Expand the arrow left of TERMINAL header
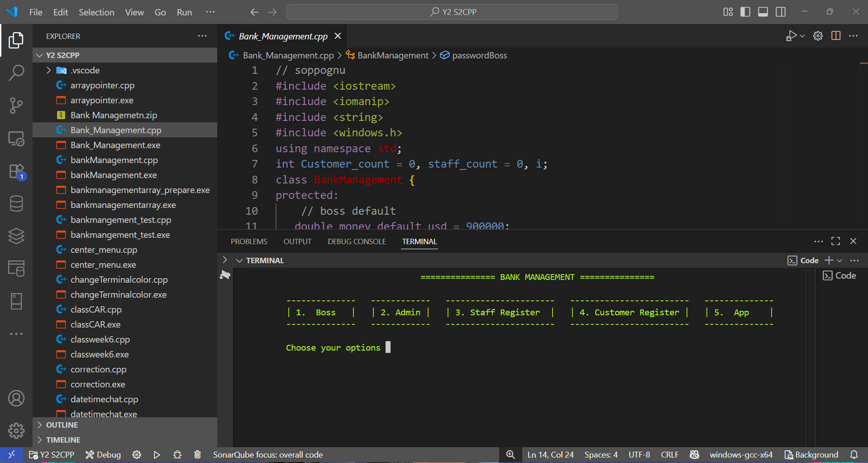Viewport: 868px width, 463px height. [224, 260]
